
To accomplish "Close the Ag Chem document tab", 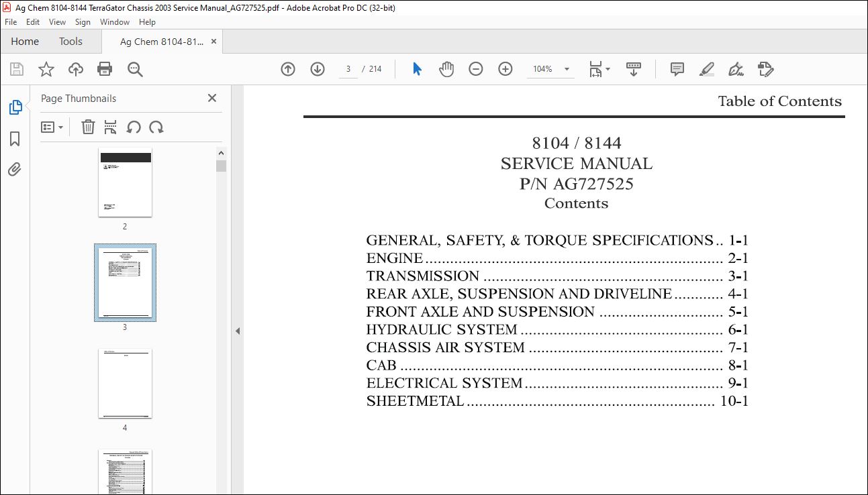I will click(214, 42).
